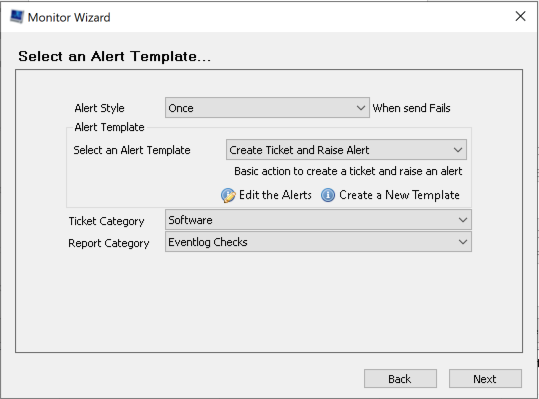The image size is (539, 399).
Task: Open the Alert Style dropdown showing Once
Action: point(267,108)
